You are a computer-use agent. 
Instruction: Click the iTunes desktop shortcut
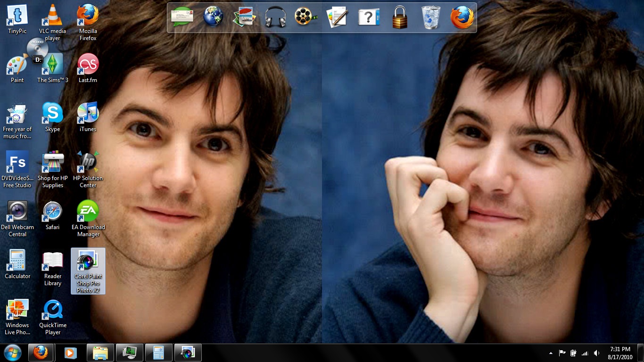88,114
